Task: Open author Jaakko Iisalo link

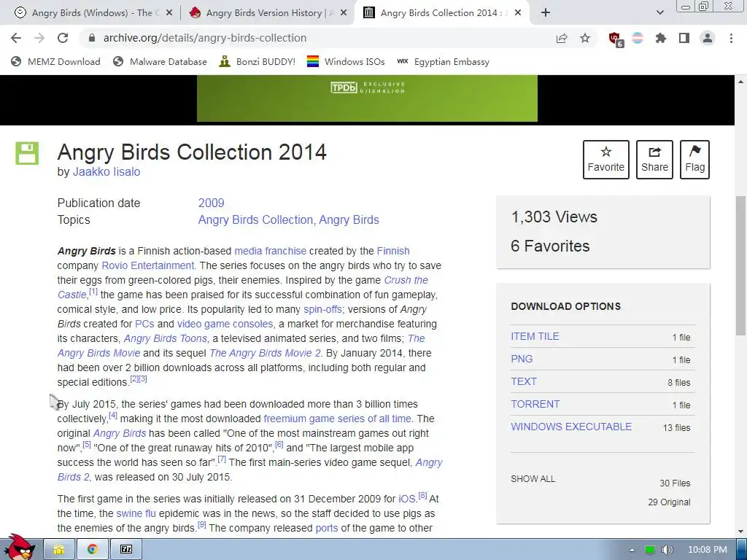Action: 107,172
